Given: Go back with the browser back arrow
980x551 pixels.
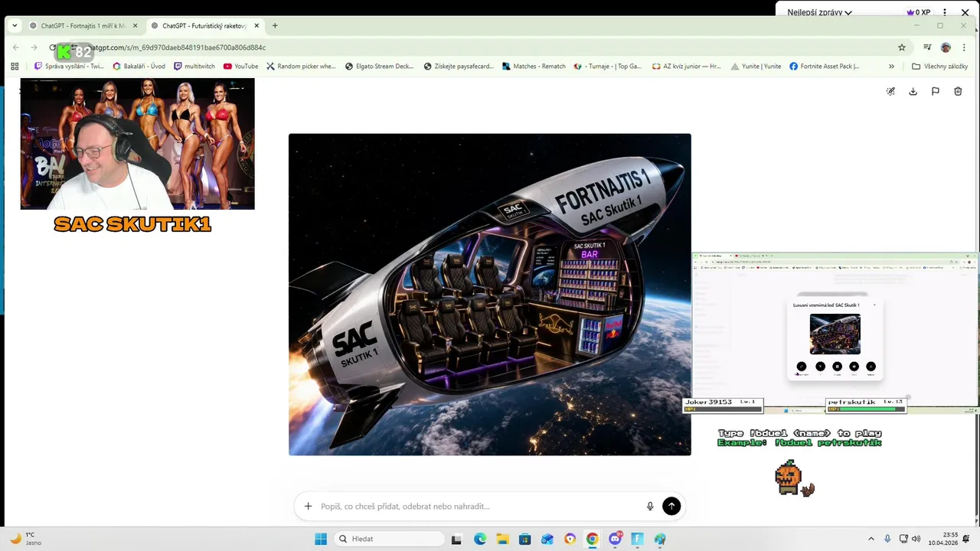Looking at the screenshot, I should [16, 47].
